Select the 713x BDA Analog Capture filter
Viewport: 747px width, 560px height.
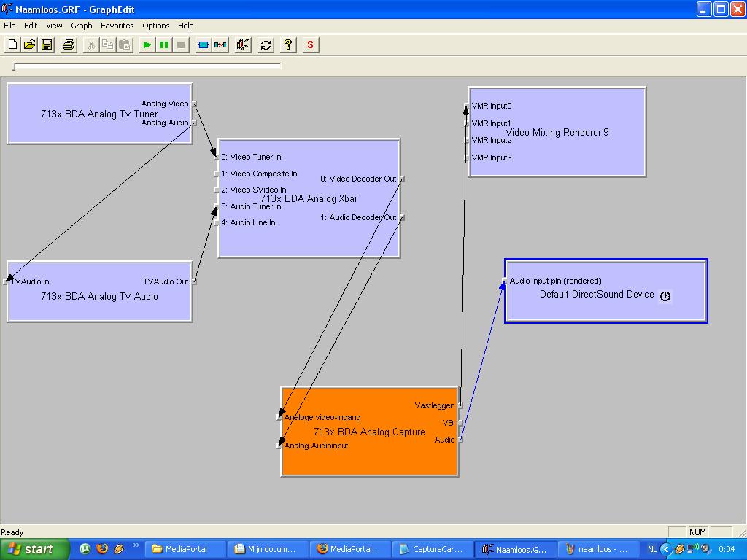pos(369,459)
